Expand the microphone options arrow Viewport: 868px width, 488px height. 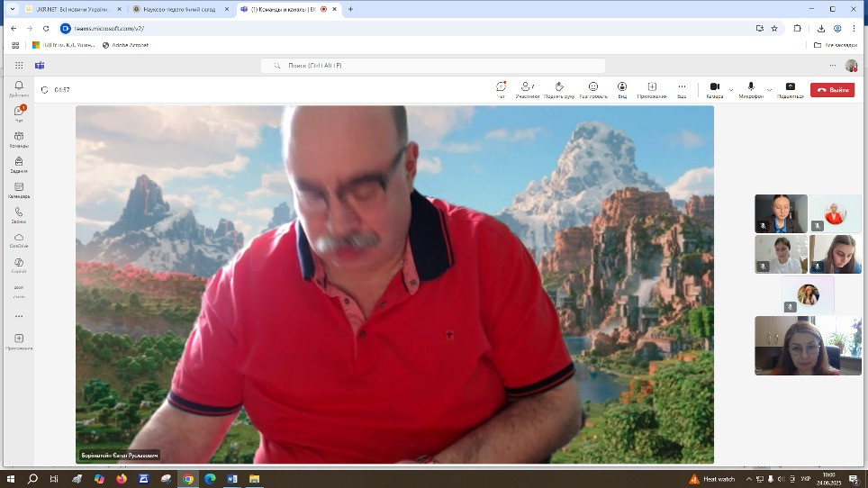click(x=769, y=90)
